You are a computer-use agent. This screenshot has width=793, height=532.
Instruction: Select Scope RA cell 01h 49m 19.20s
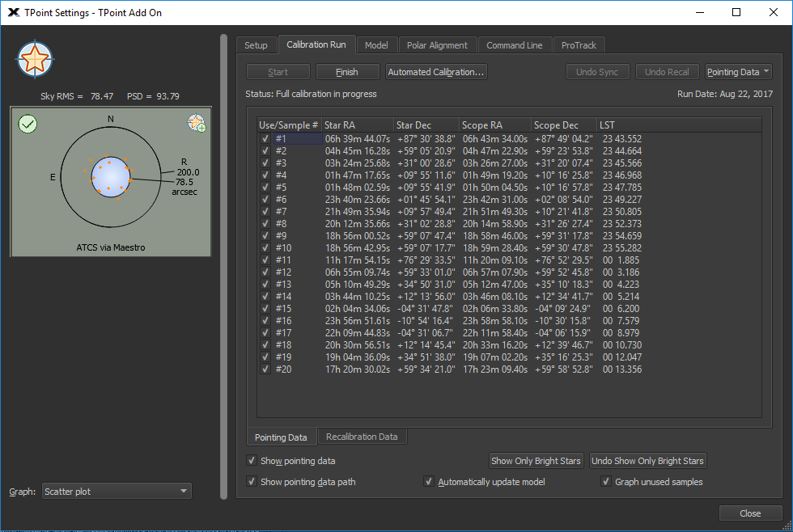coord(495,175)
